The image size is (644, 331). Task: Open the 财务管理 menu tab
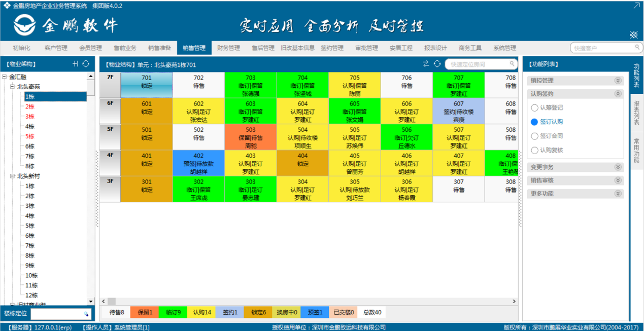(x=228, y=48)
